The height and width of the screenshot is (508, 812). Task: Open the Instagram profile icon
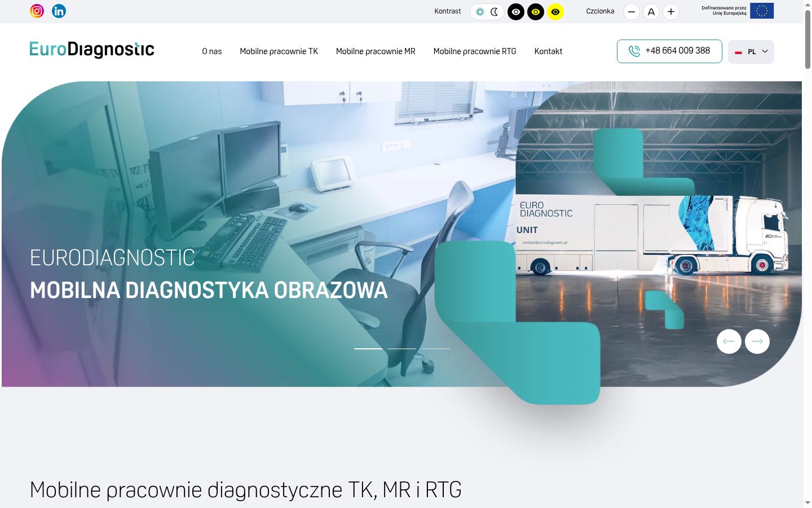(x=37, y=11)
